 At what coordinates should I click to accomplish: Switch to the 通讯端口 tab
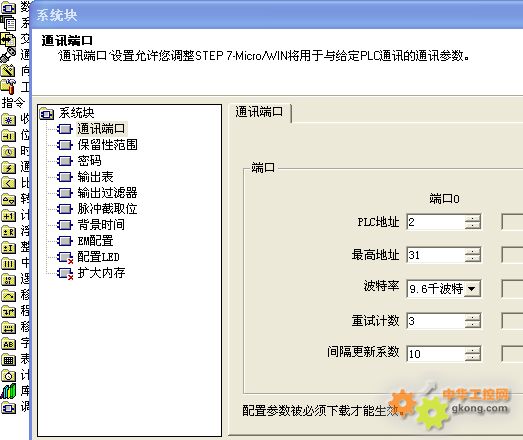pos(259,112)
